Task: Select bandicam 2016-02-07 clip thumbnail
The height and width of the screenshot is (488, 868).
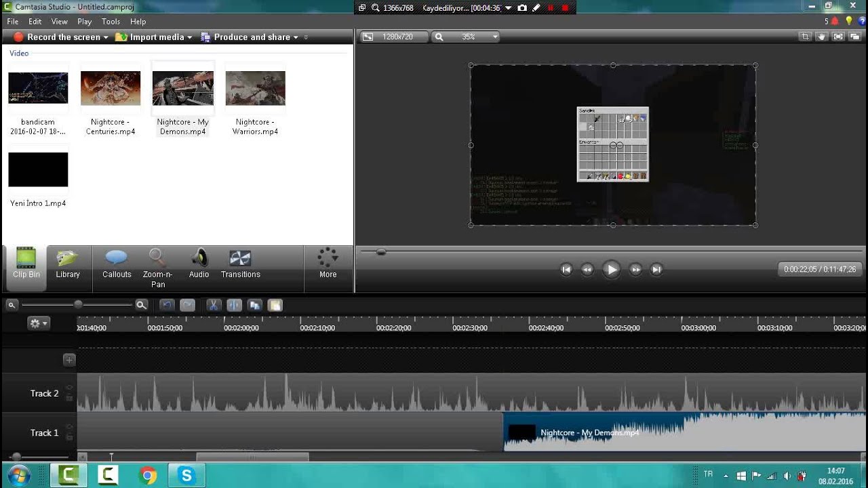Action: point(38,88)
